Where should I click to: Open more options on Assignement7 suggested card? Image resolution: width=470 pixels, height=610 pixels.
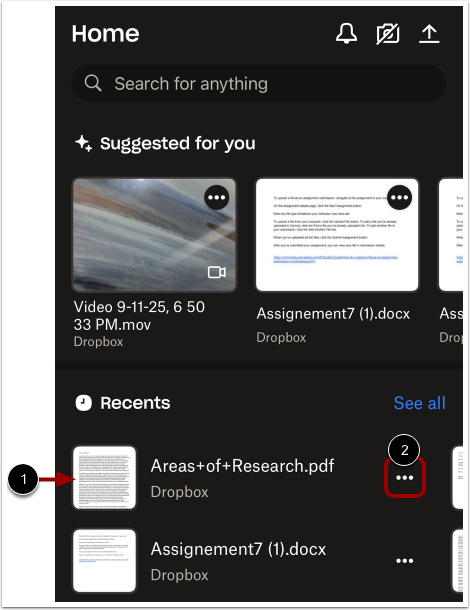pyautogui.click(x=400, y=197)
